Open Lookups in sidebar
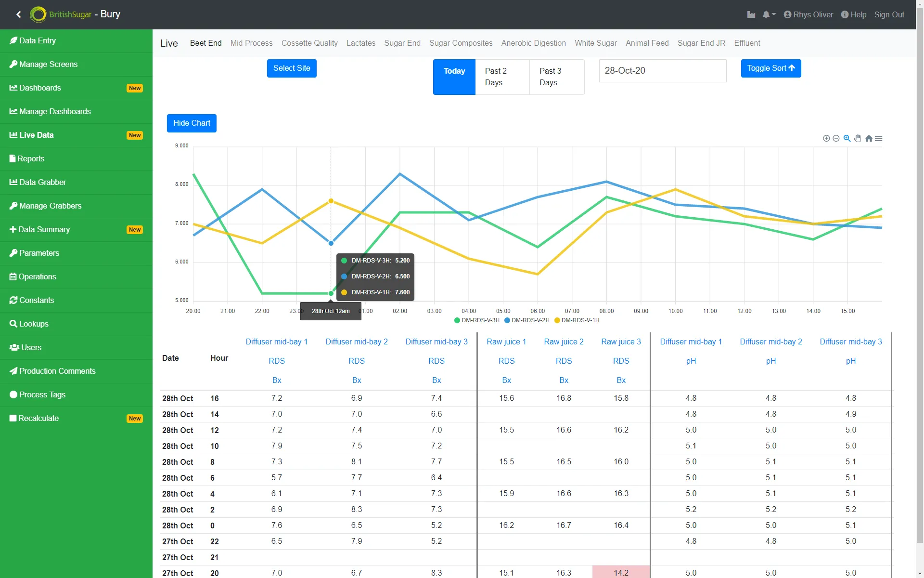924x578 pixels. (76, 324)
